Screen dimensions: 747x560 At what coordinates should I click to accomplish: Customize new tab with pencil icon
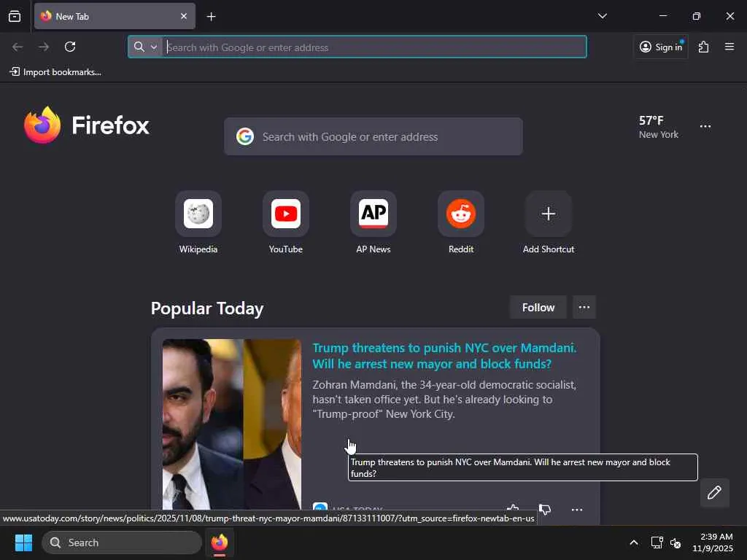point(714,492)
